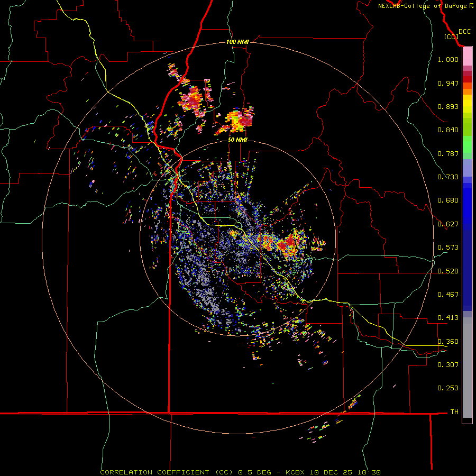Click the 0.733 color scale label

(448, 177)
